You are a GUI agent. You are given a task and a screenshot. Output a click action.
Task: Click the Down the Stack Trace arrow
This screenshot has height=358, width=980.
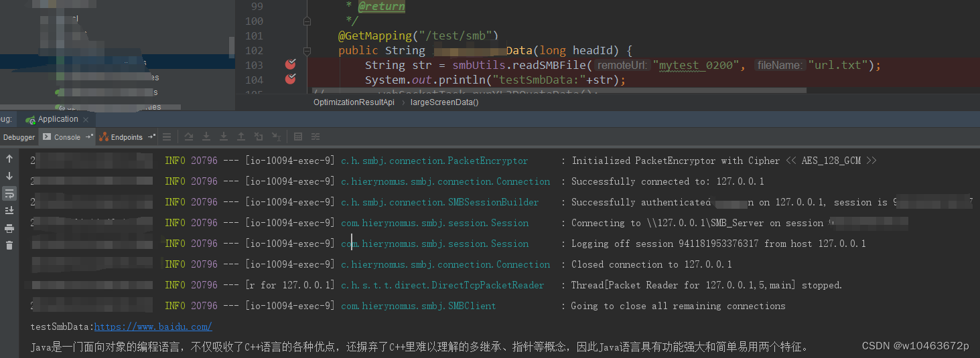point(9,176)
